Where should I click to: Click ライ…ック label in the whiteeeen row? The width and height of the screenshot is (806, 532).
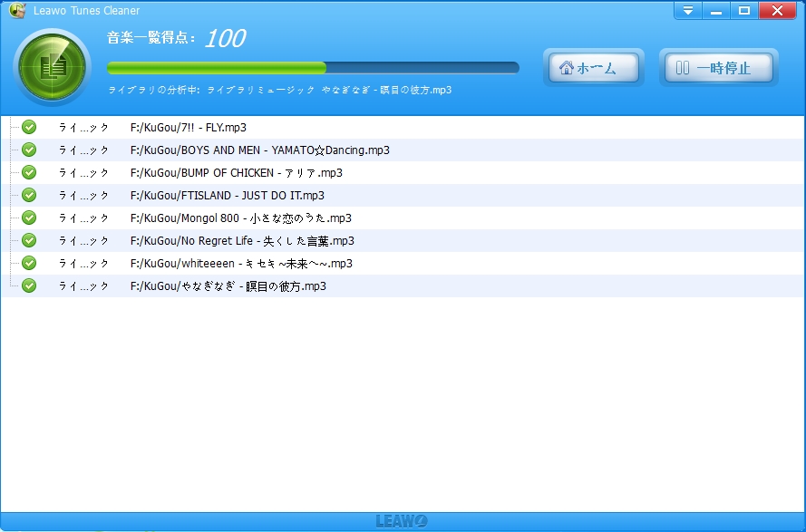[x=83, y=263]
